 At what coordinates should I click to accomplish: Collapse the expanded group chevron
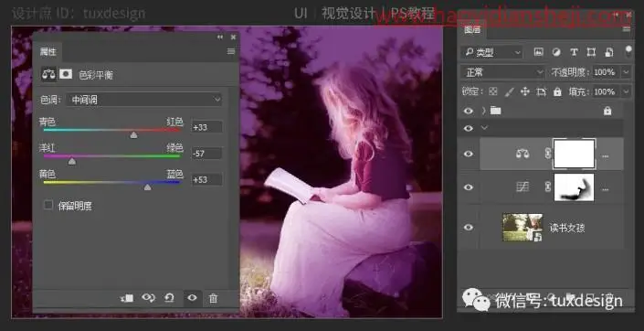(x=484, y=128)
